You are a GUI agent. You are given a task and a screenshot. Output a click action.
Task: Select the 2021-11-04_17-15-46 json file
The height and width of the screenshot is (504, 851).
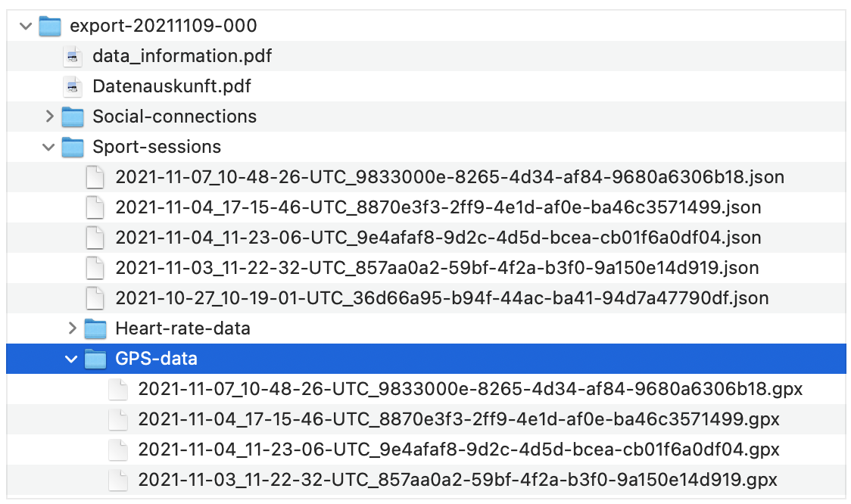438,207
